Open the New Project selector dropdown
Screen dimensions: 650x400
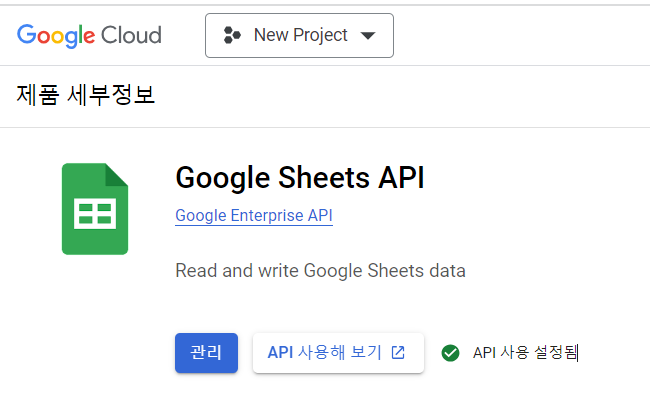pyautogui.click(x=299, y=36)
